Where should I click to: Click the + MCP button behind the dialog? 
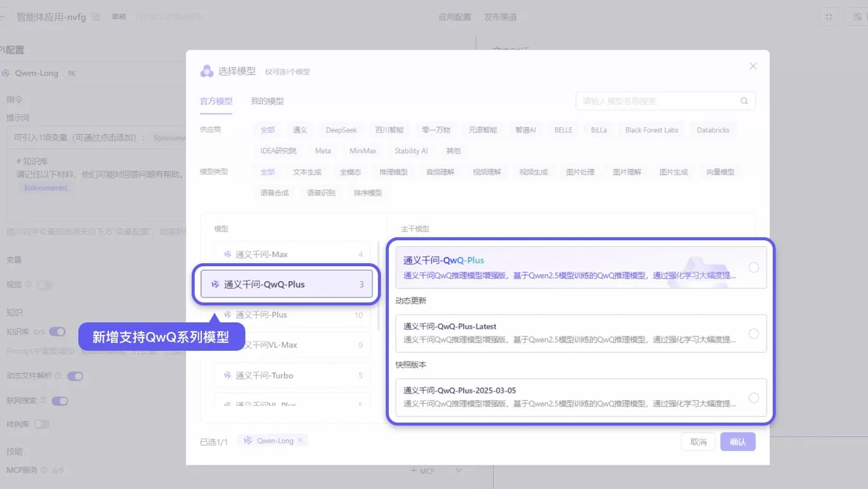click(x=423, y=471)
